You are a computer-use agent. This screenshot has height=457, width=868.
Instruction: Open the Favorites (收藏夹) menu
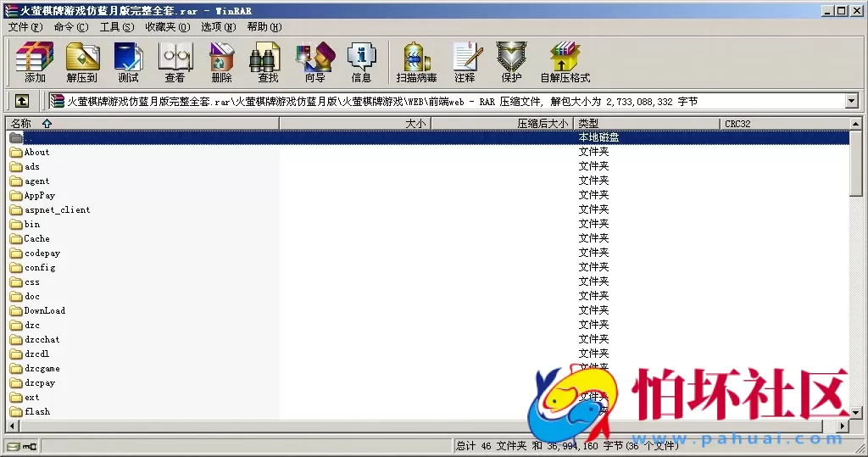click(167, 26)
